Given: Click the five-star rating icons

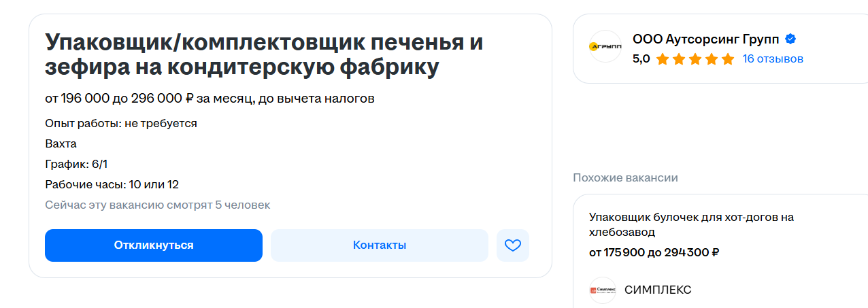Looking at the screenshot, I should tap(695, 59).
